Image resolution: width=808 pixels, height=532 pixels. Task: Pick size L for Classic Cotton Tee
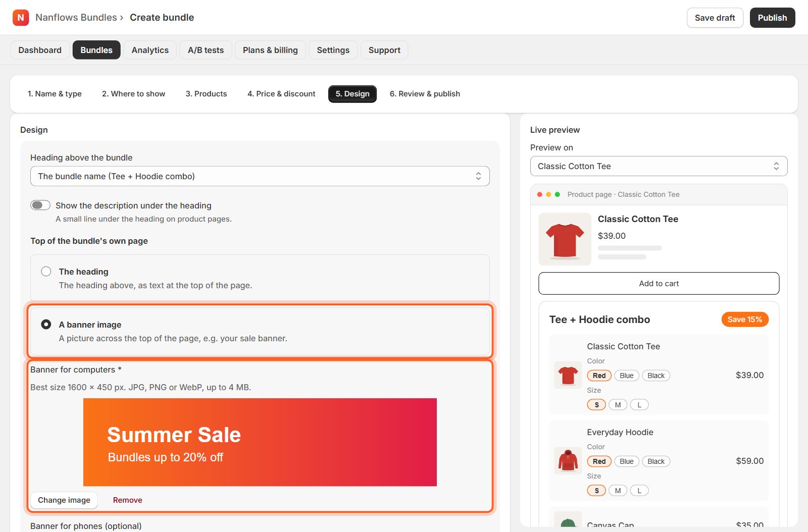click(x=639, y=405)
